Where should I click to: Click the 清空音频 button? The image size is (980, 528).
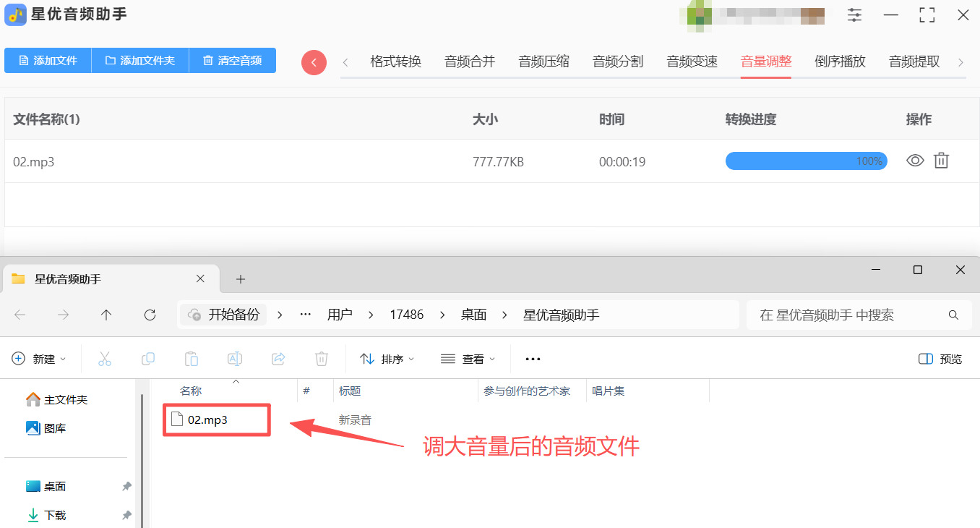click(x=232, y=61)
